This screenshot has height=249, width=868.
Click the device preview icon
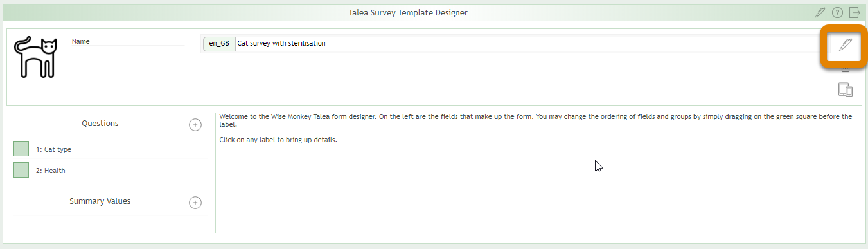(846, 90)
